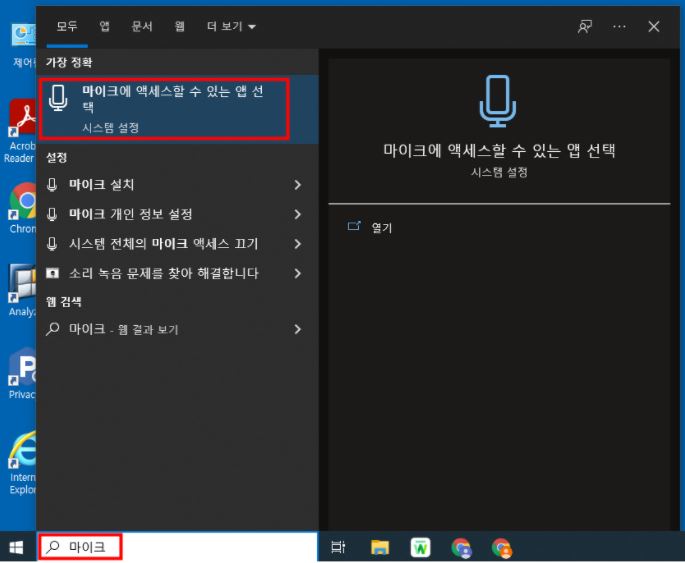Expand arrow next to 마이크 웹 결과 보기

tap(298, 329)
